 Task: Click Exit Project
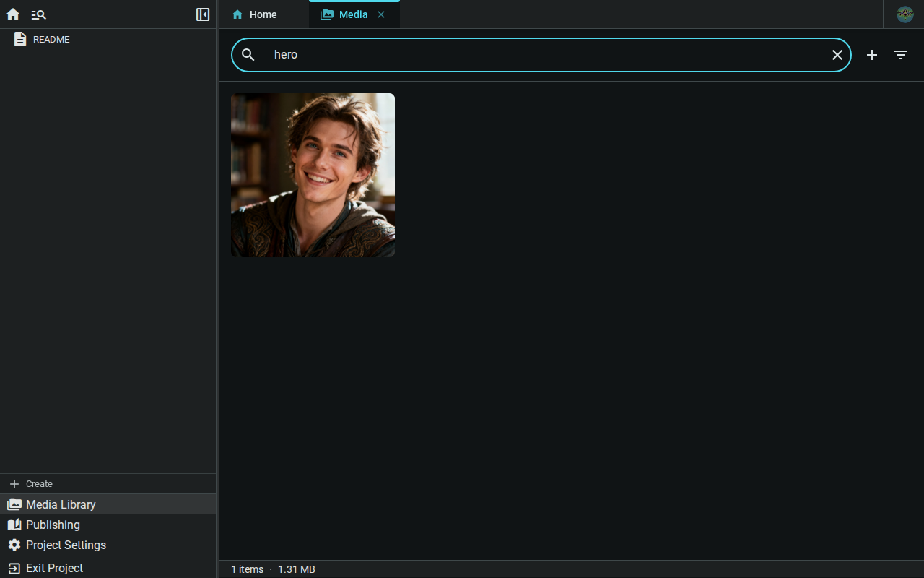pos(108,568)
